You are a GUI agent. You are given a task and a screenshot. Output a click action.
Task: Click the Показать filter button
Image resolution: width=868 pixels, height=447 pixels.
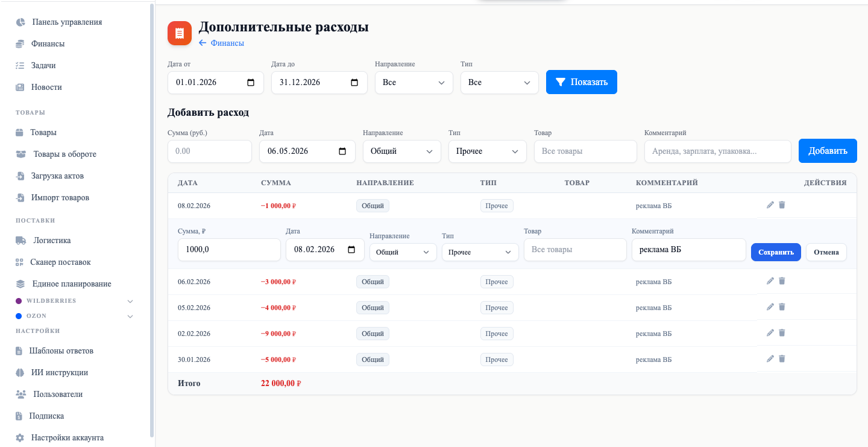[x=582, y=82]
